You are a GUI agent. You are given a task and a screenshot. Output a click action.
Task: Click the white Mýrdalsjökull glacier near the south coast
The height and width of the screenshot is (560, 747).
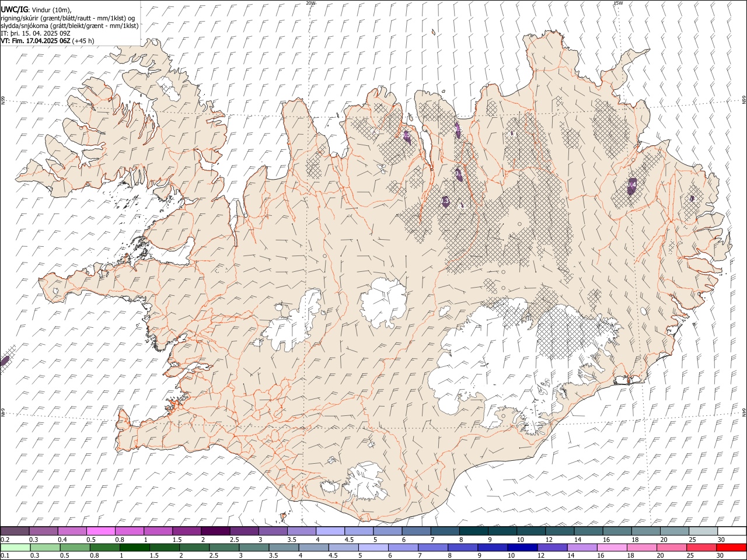(x=365, y=481)
